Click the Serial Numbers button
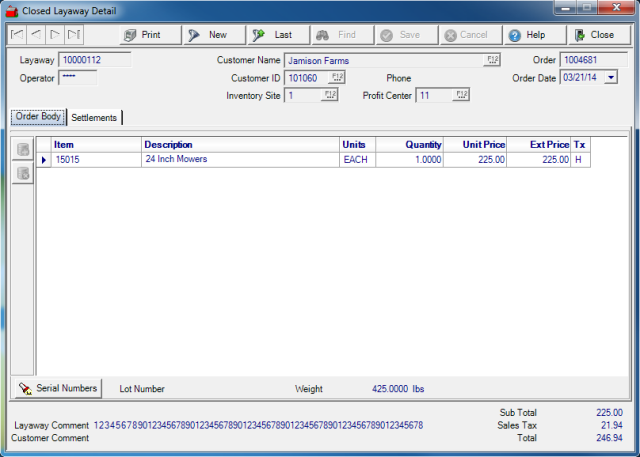 pyautogui.click(x=57, y=388)
